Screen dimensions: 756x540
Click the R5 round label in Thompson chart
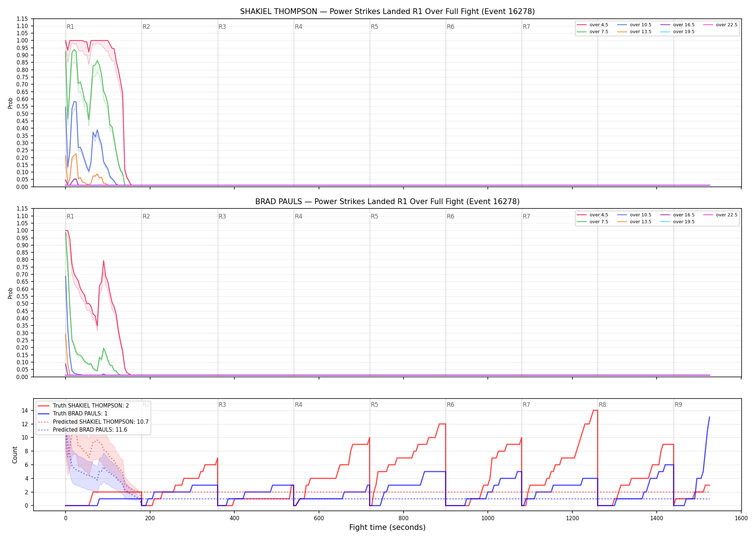tap(374, 27)
